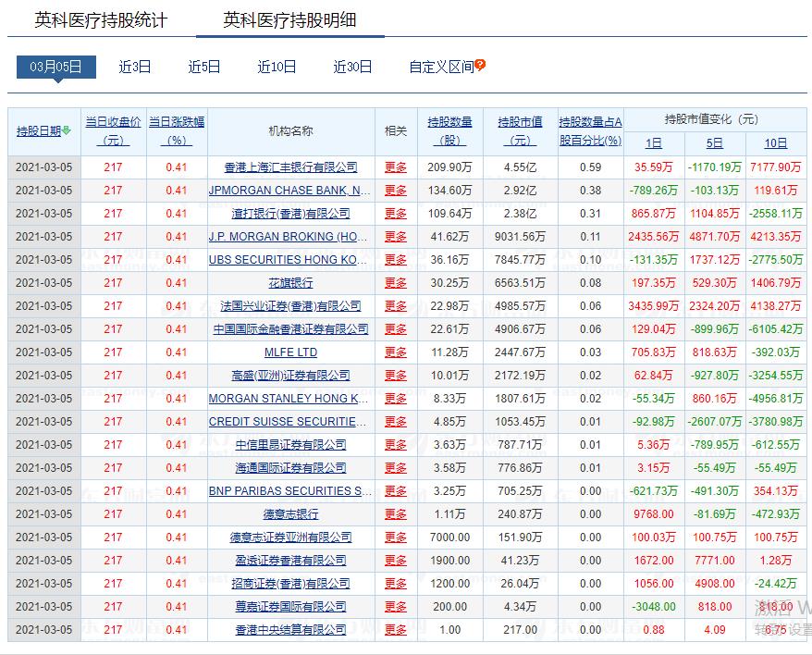Open MORGAN STANLEY HONG KONG link
812x655 pixels.
289,399
